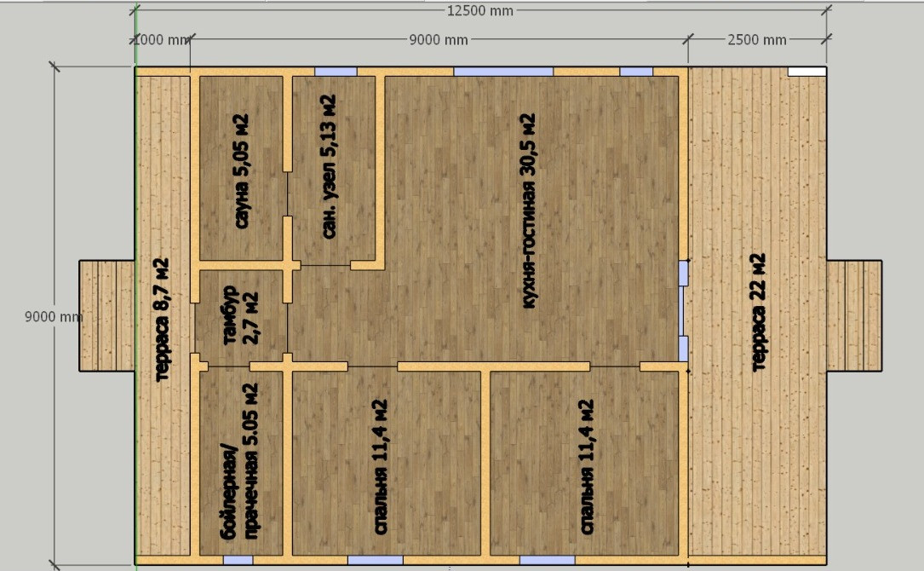Select the top 9000 mm horizontal dimension label
The width and height of the screenshot is (924, 571).
(439, 39)
